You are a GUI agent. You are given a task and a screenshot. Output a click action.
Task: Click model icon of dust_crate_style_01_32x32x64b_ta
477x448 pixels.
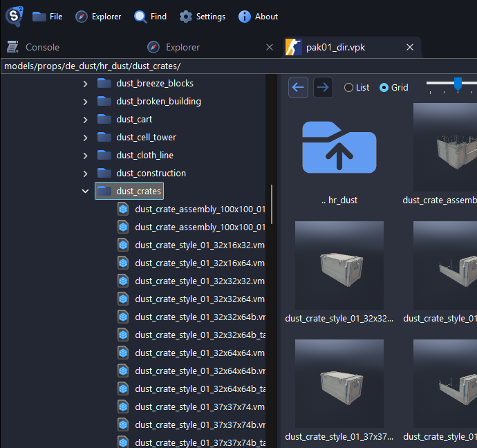[123, 335]
